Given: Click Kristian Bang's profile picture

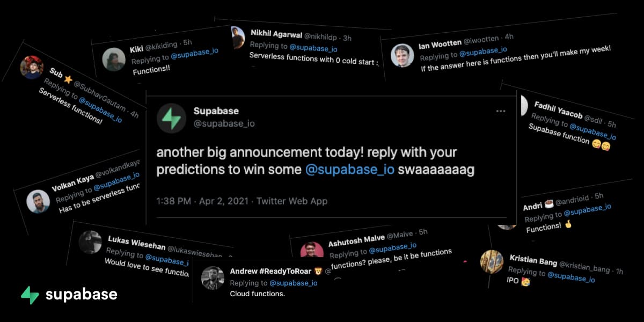Looking at the screenshot, I should pyautogui.click(x=491, y=262).
